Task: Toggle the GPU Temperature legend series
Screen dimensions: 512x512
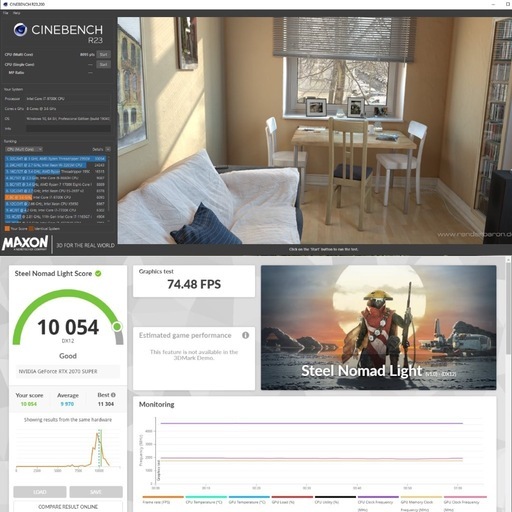Action: click(x=249, y=500)
